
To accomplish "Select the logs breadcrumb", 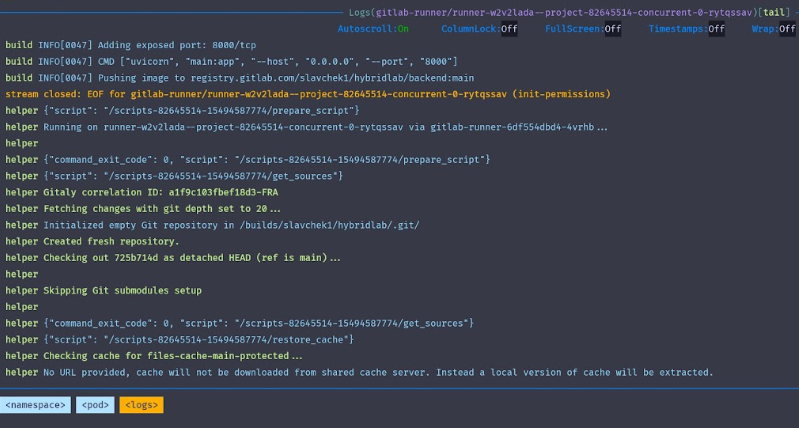I will click(x=142, y=405).
